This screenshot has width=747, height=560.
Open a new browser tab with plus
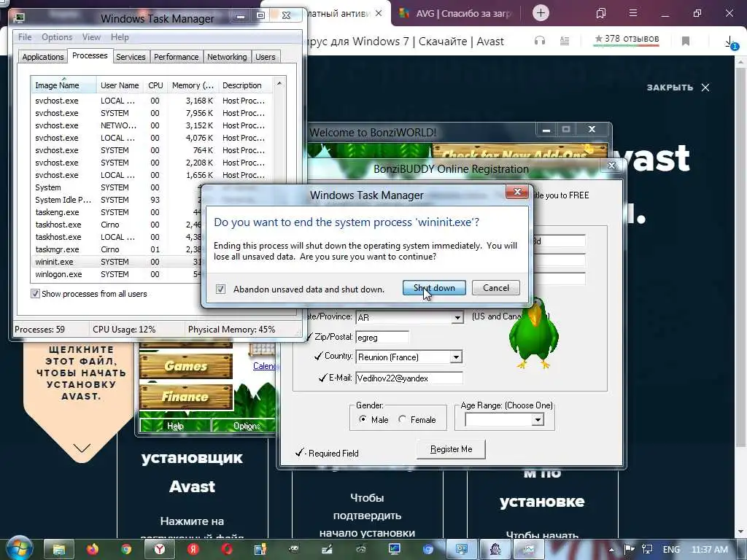click(541, 13)
